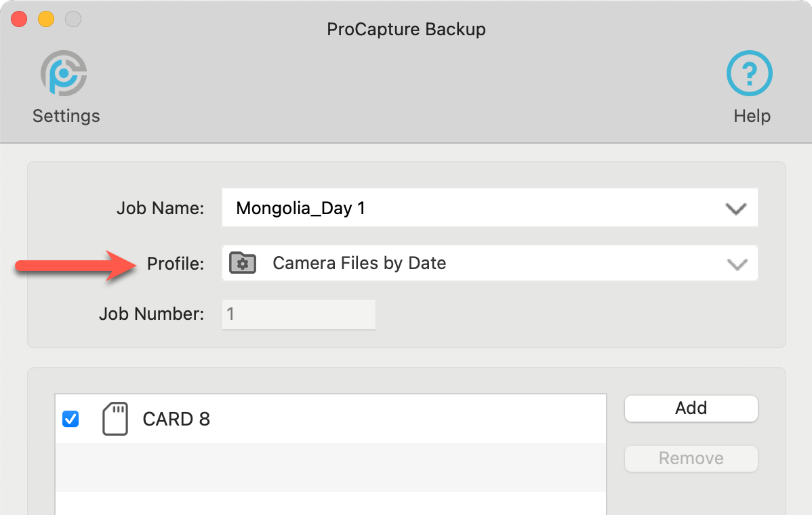812x515 pixels.
Task: Click the gray zoom window button
Action: [73, 19]
